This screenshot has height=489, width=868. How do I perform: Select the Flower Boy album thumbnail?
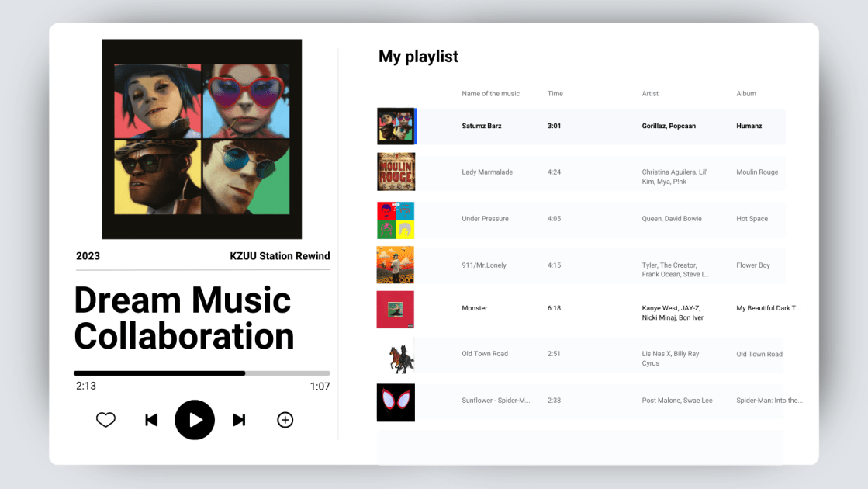(396, 265)
